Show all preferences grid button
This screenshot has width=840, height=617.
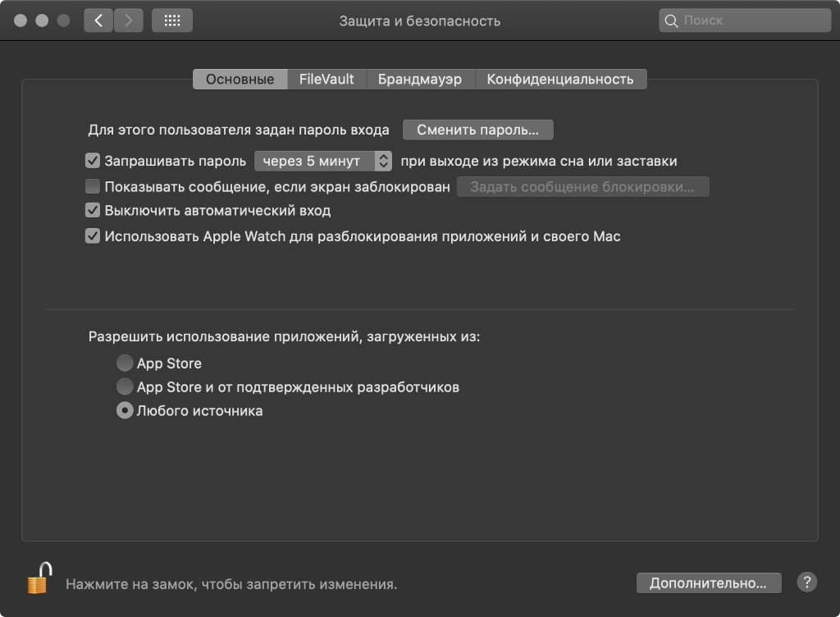pos(172,21)
